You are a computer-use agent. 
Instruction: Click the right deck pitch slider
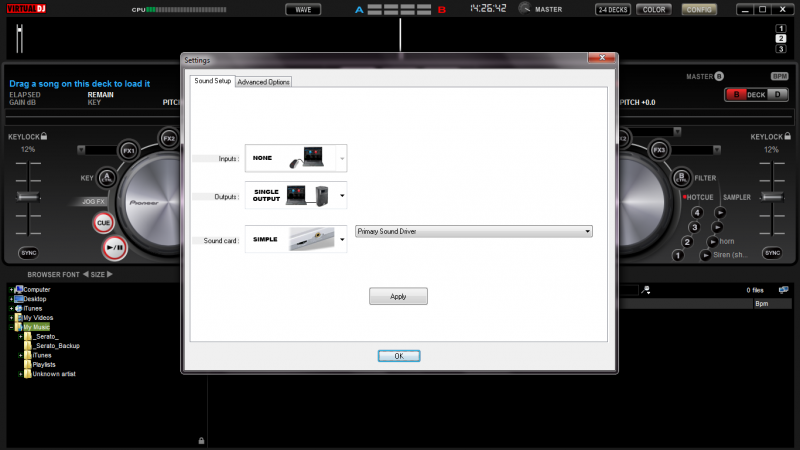coord(772,197)
